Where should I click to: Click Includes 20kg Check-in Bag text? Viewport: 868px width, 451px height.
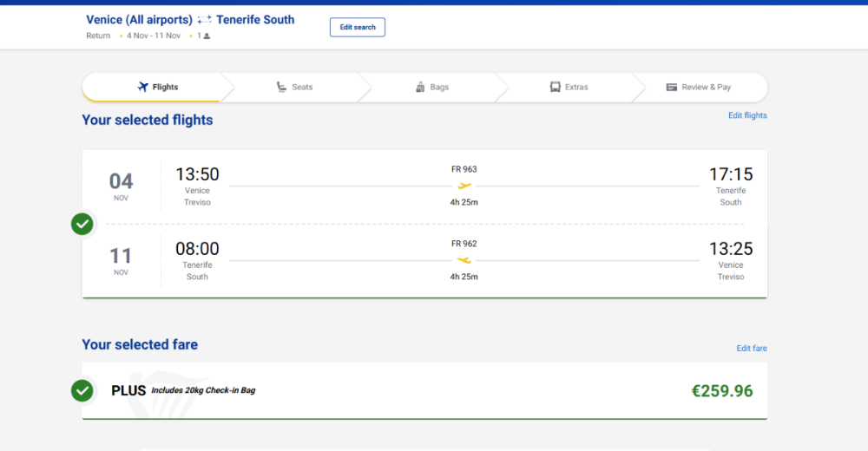click(x=203, y=390)
